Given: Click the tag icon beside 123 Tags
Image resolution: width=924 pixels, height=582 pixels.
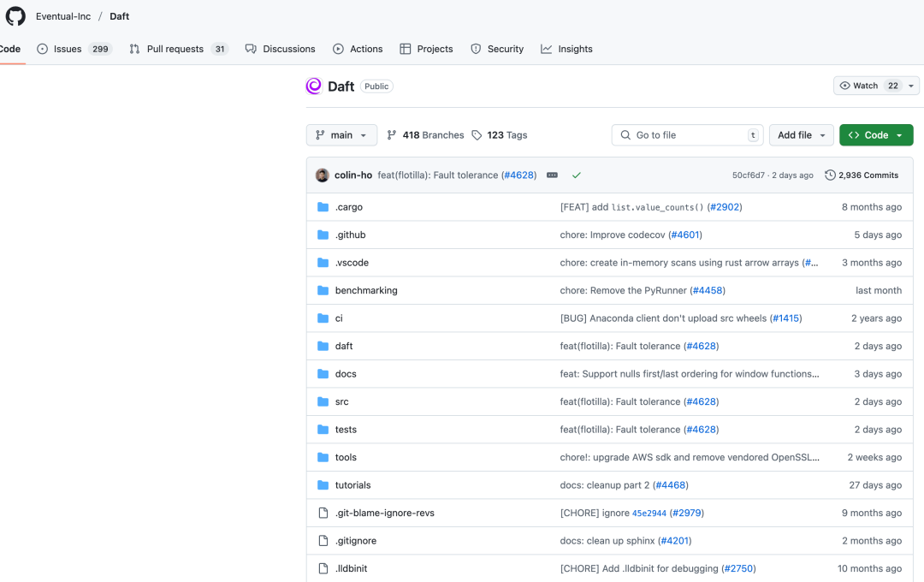Looking at the screenshot, I should 477,135.
